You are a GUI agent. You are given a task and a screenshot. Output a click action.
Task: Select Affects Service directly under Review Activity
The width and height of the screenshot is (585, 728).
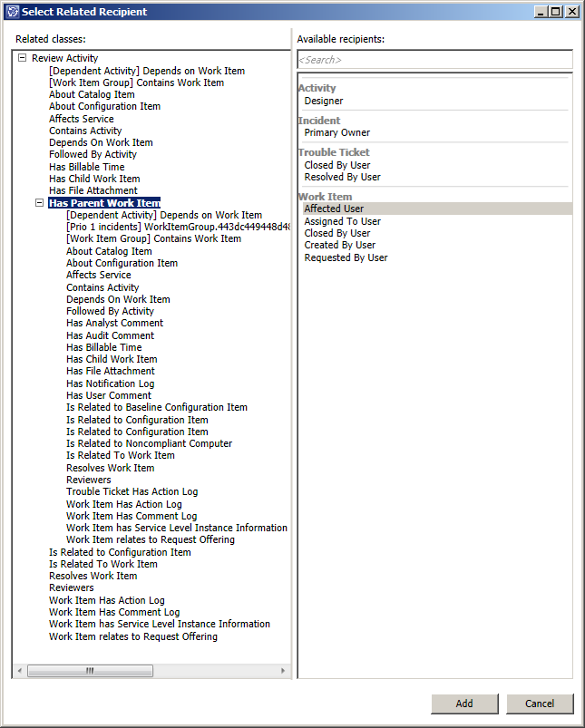pos(82,119)
